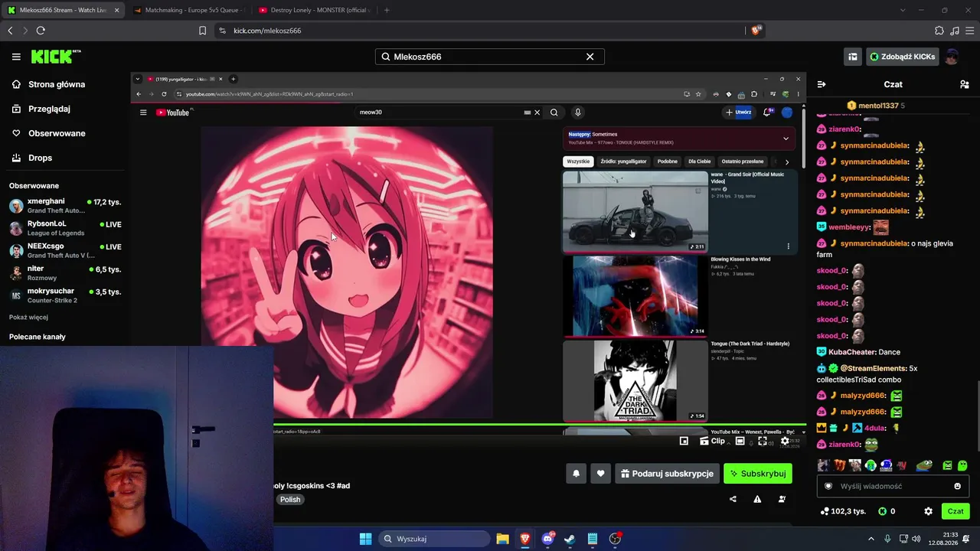Viewport: 980px width, 551px height.
Task: Go to the Kick logo homepage
Action: [56, 57]
